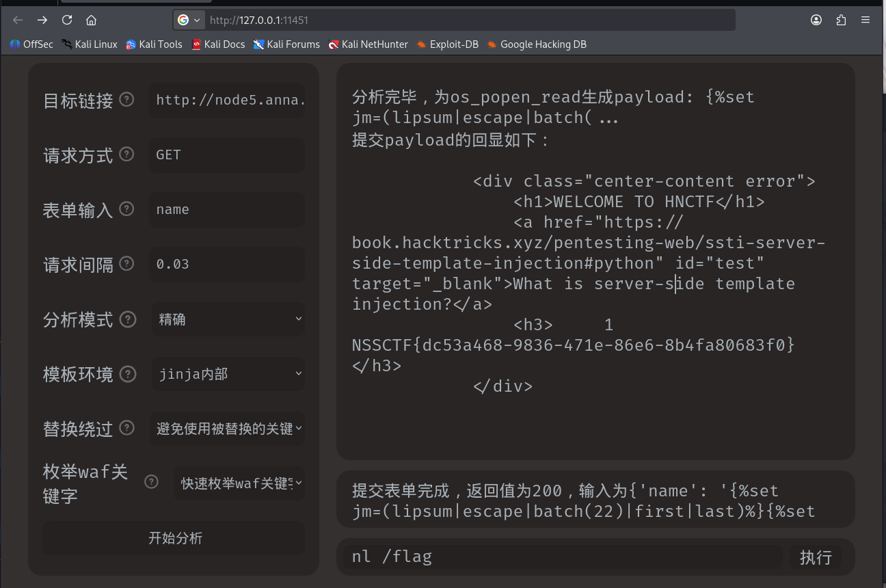Image resolution: width=886 pixels, height=588 pixels.
Task: Open Kali Docs bookmark
Action: click(x=218, y=44)
